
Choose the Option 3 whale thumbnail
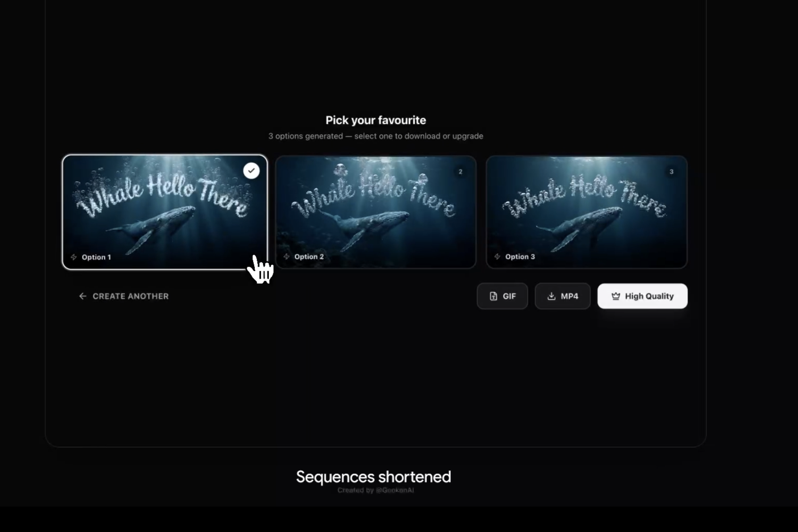point(586,217)
